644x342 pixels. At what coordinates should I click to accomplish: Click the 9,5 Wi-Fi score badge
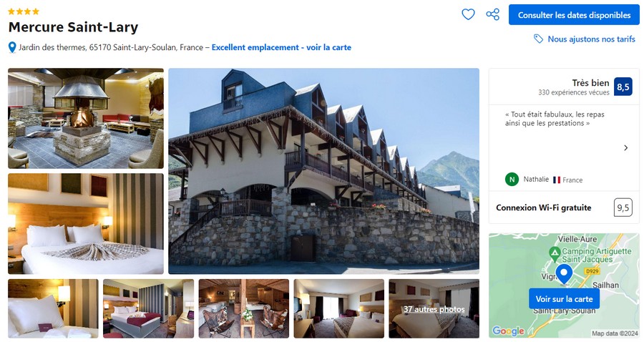tap(623, 207)
